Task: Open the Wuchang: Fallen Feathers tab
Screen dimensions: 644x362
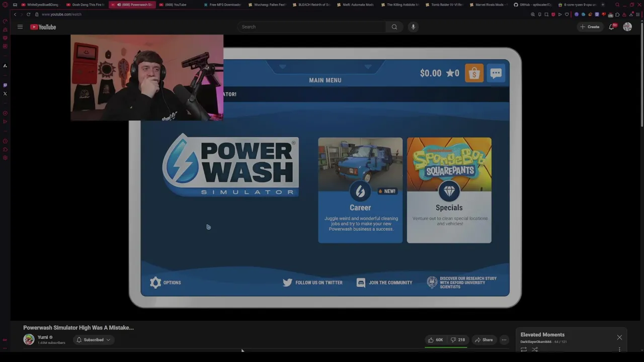Action: click(x=268, y=5)
